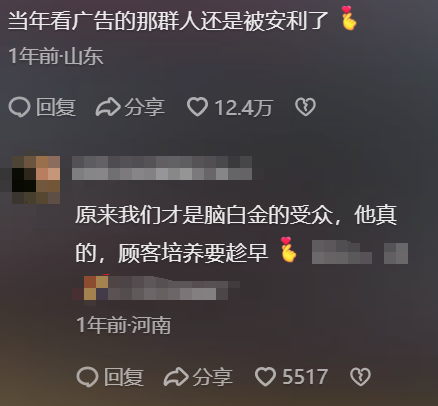Click the 5517 like count
The image size is (438, 406).
pos(305,377)
